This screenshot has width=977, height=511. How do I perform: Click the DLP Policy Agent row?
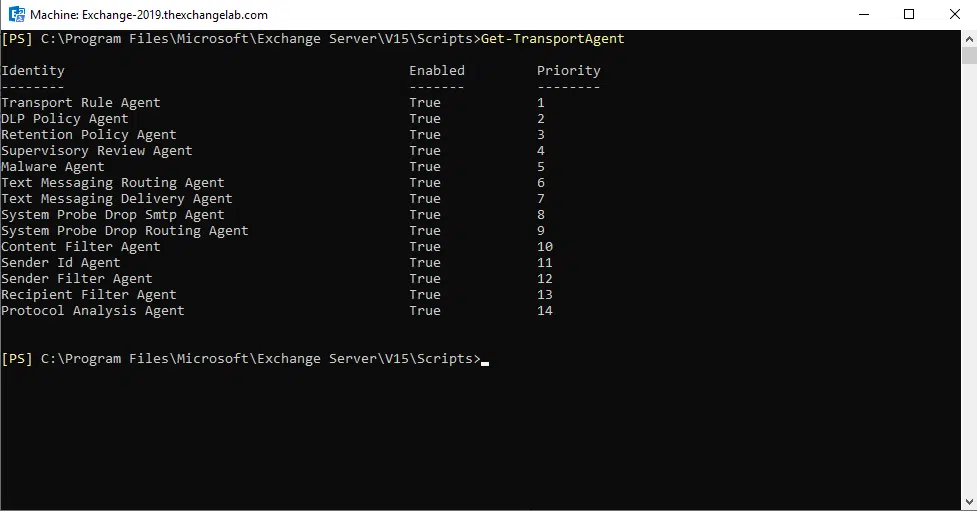tap(277, 118)
